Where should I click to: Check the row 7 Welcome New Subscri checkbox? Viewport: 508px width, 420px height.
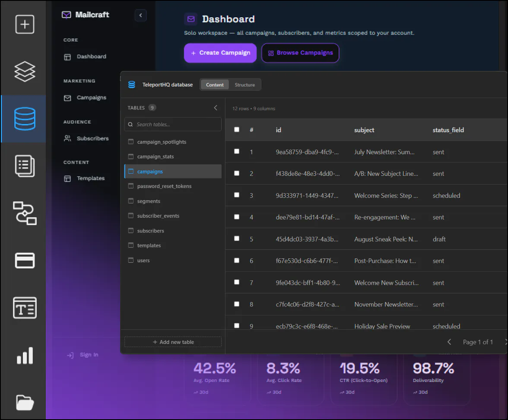(237, 282)
